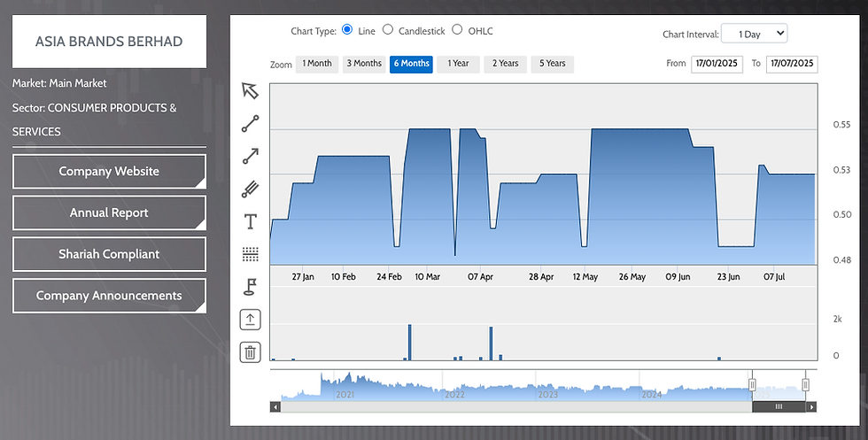Screen dimensions: 868x440
Task: Select the line segment drawing tool
Action: (x=250, y=123)
